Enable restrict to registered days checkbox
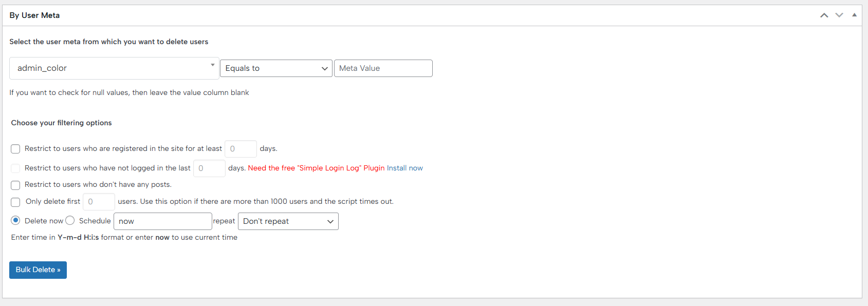This screenshot has height=306, width=868. click(15, 149)
